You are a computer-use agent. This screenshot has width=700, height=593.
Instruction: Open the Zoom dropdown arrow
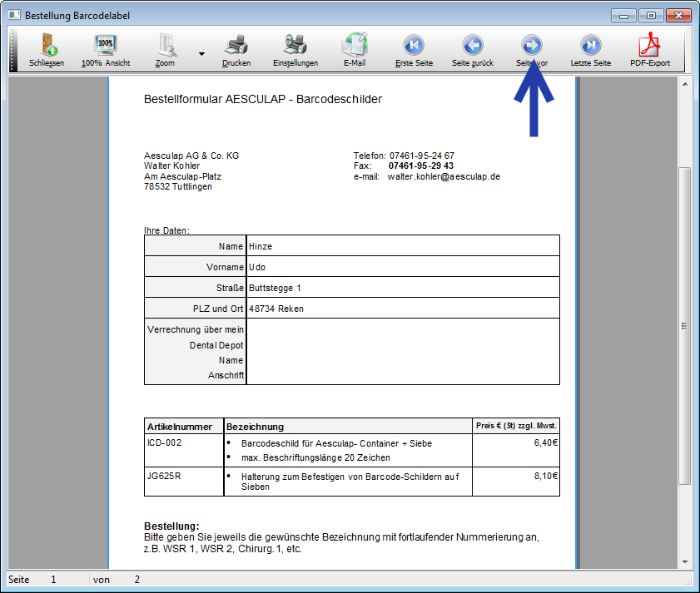click(201, 54)
